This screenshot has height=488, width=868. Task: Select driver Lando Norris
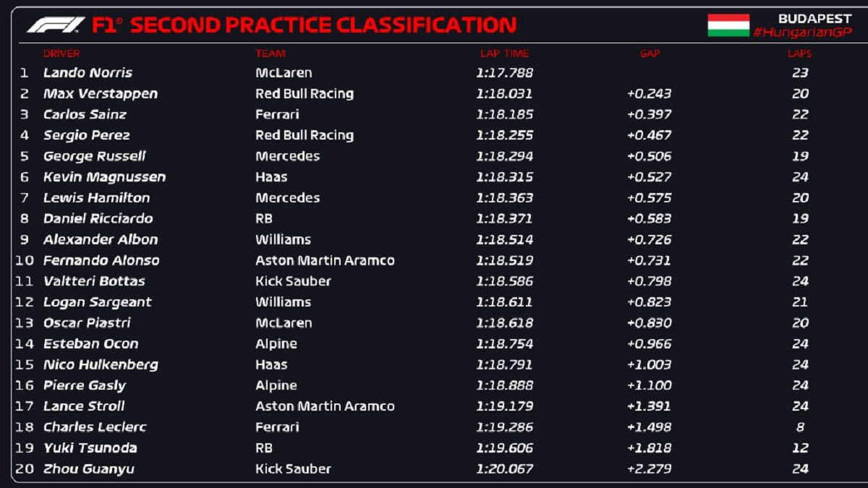(x=88, y=73)
